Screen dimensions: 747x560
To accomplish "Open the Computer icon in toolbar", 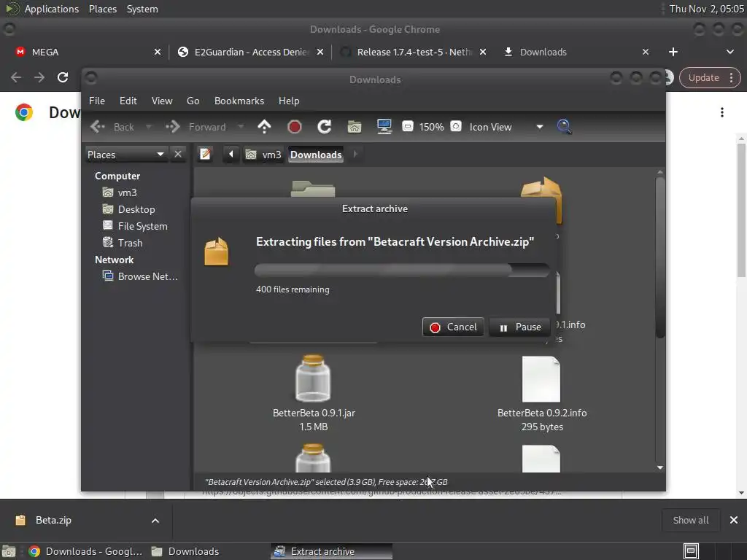I will pos(384,127).
